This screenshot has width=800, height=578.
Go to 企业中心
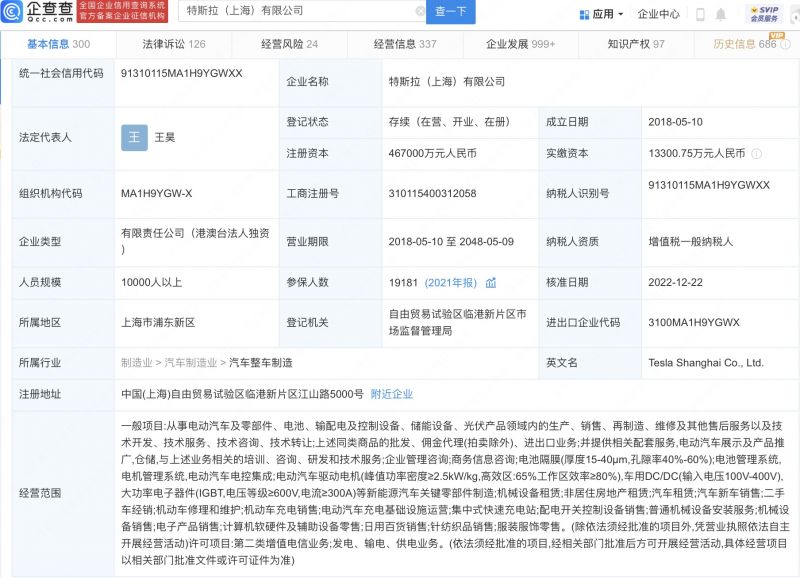click(658, 14)
